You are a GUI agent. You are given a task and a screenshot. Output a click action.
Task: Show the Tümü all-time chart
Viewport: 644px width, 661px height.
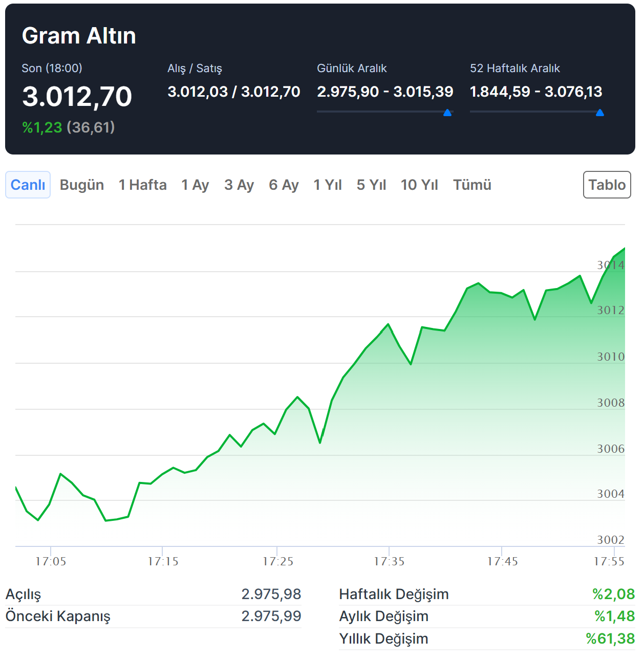pos(472,185)
